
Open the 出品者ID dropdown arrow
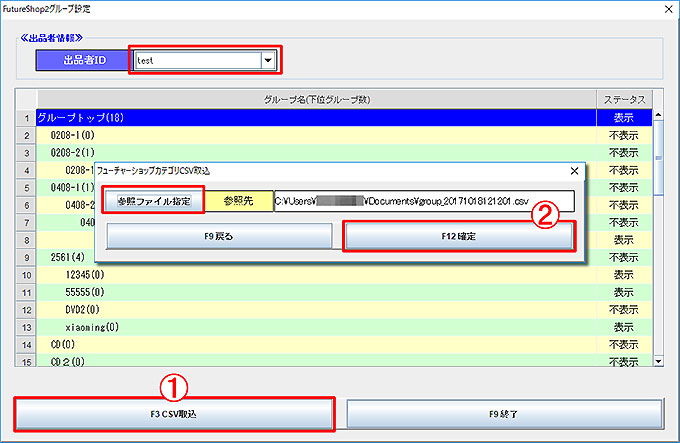click(267, 60)
